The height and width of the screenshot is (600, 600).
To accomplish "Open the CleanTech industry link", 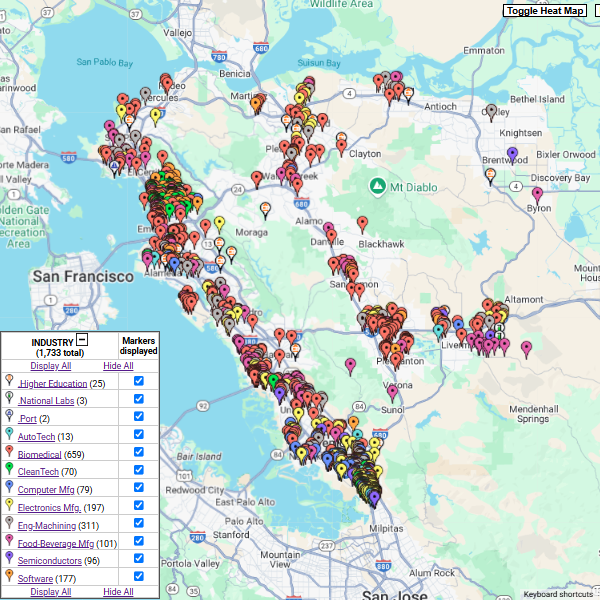I will [x=38, y=472].
